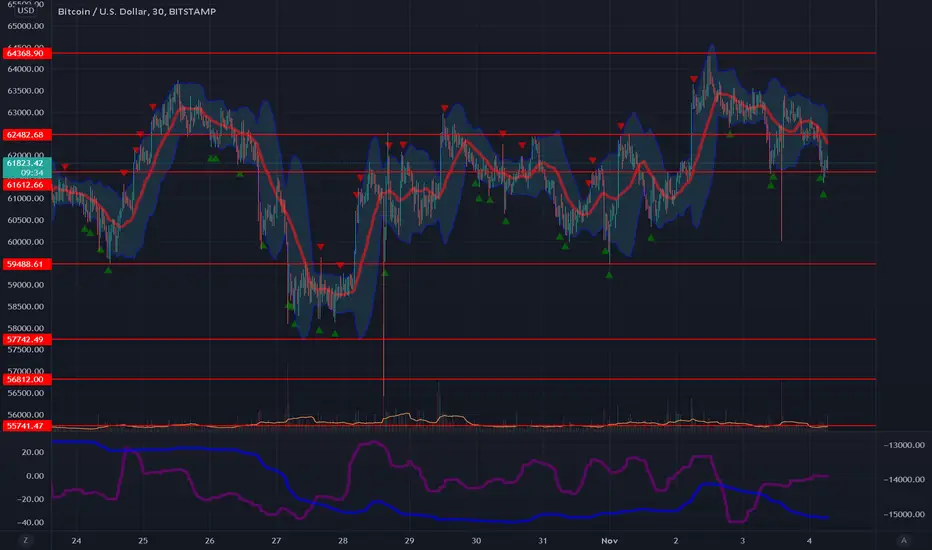This screenshot has width=932, height=550.
Task: Click the 56500.00 price axis value
Action: coord(26,393)
